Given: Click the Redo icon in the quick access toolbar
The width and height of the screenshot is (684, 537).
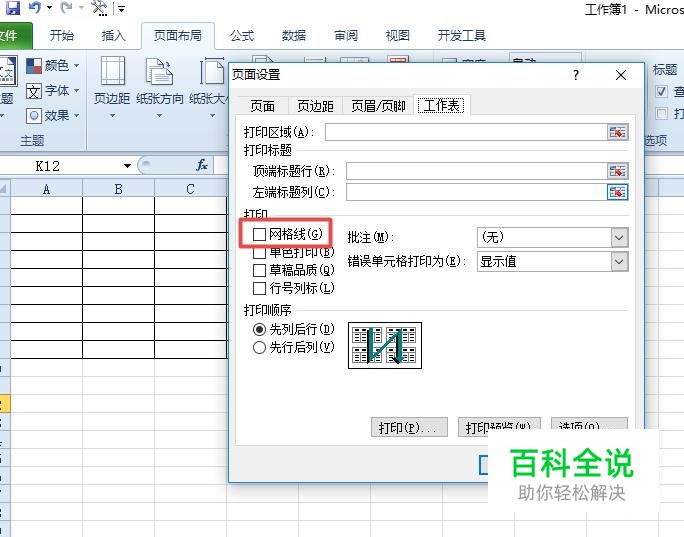Looking at the screenshot, I should [x=66, y=7].
